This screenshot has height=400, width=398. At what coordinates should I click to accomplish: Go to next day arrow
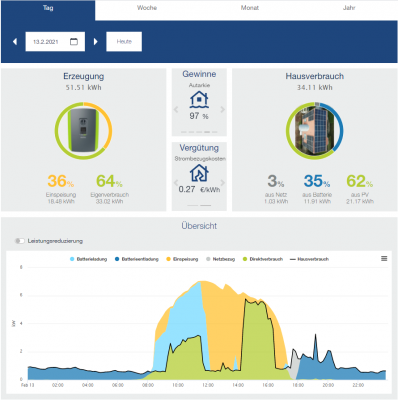coord(96,42)
